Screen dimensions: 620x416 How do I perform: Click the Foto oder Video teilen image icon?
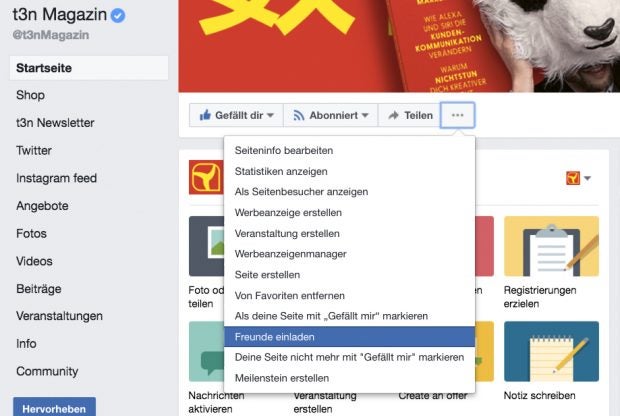click(x=206, y=246)
